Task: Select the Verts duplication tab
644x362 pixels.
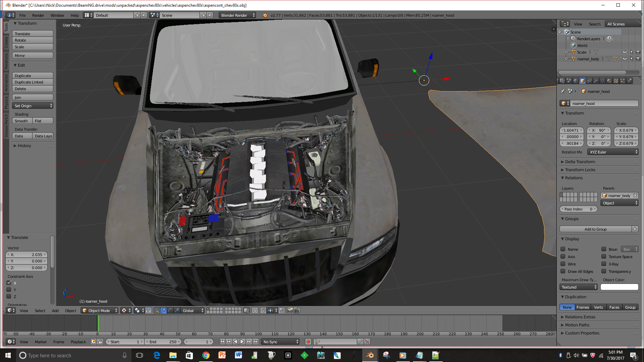Action: [598, 307]
